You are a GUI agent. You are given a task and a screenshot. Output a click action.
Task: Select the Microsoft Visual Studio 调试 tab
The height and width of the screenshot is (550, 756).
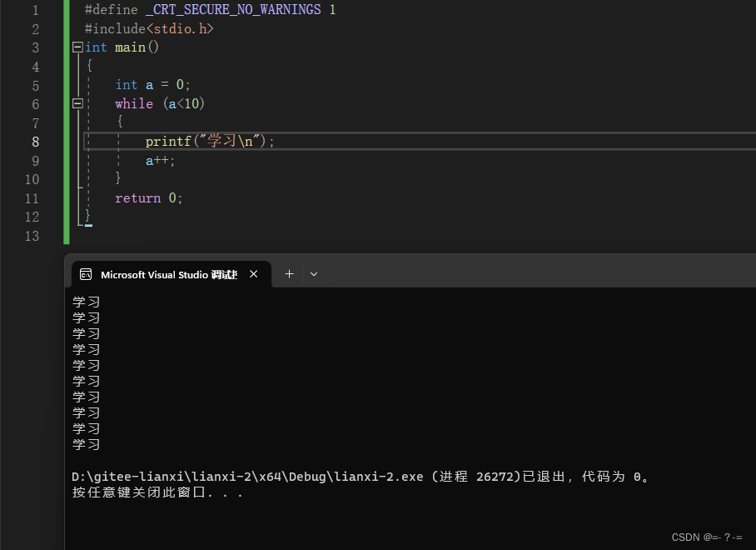167,273
